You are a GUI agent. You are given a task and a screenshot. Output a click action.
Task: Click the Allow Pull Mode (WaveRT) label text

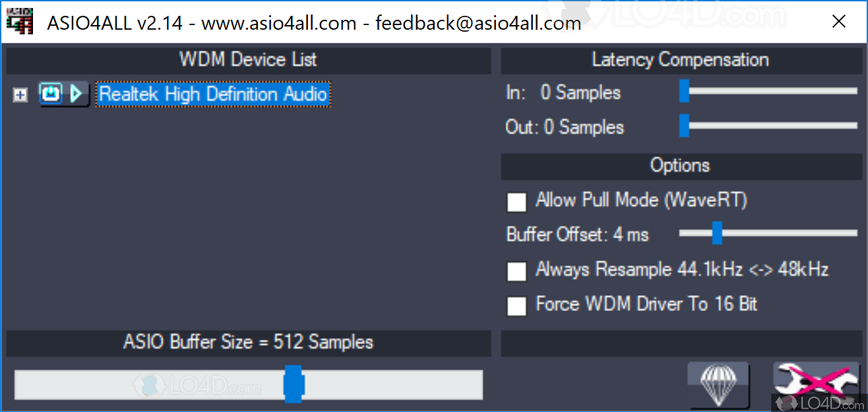tap(641, 200)
